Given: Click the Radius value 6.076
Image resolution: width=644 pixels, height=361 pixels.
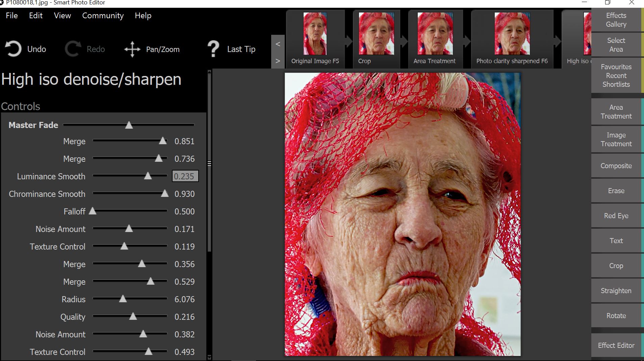Looking at the screenshot, I should click(184, 300).
